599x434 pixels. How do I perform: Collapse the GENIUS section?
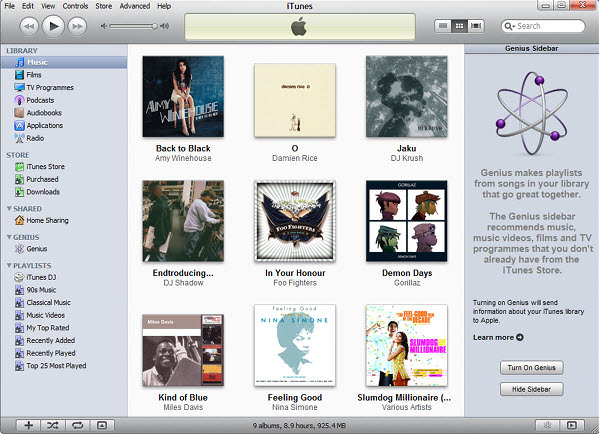(9, 237)
